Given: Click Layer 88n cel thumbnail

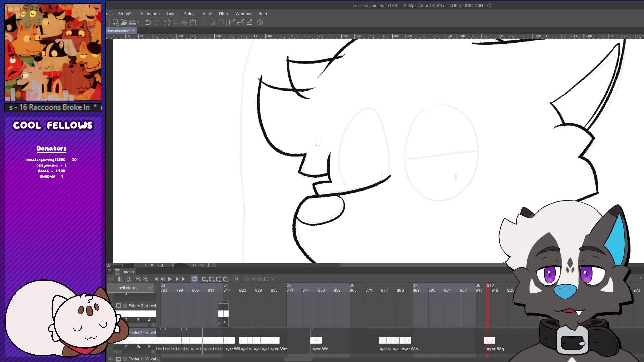Looking at the screenshot, I should pos(316,341).
